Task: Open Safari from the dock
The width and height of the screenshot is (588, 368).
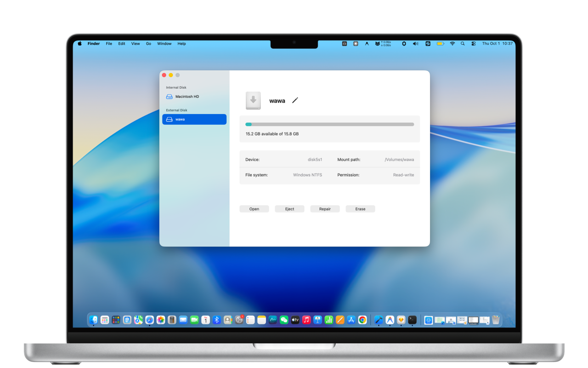Action: 150,320
